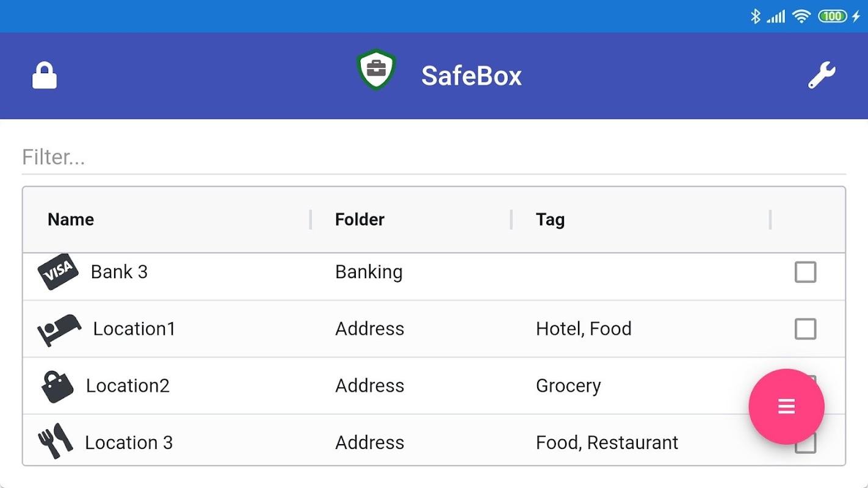Tap the bed icon next to Location1
868x488 pixels.
pos(59,329)
